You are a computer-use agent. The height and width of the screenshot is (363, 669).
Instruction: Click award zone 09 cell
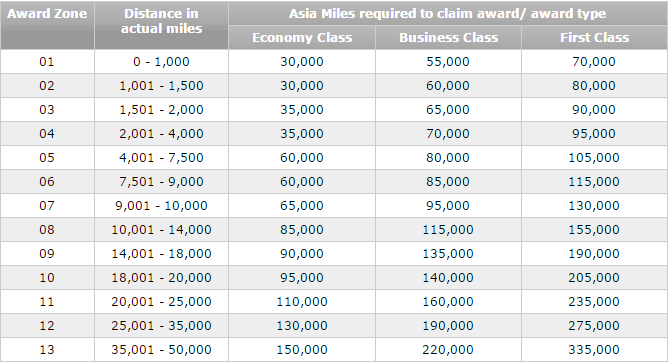(47, 254)
